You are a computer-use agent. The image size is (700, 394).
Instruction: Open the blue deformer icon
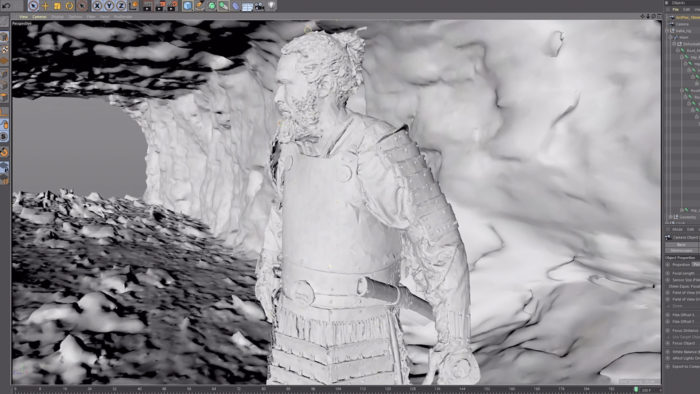click(236, 6)
